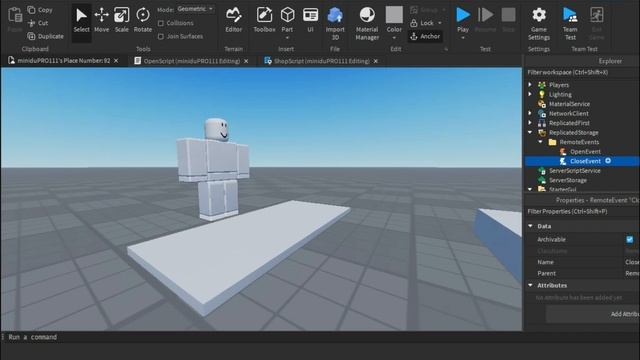
Task: Open Material Manager
Action: coord(367,24)
